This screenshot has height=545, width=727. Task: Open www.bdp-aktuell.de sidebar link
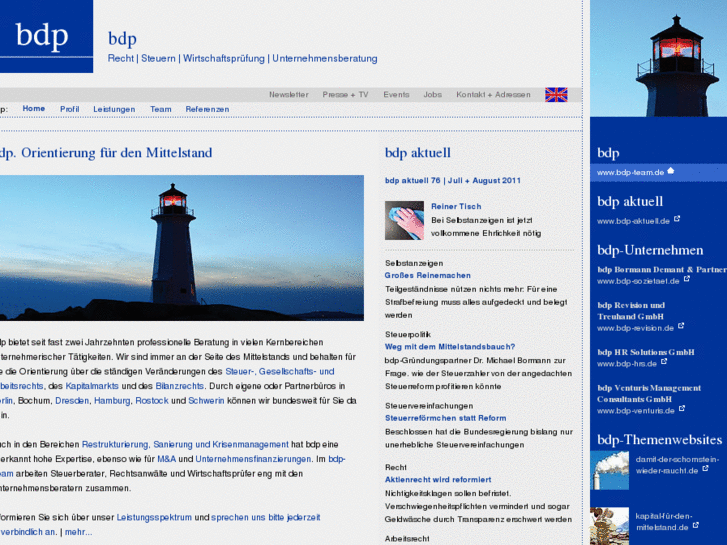point(633,221)
